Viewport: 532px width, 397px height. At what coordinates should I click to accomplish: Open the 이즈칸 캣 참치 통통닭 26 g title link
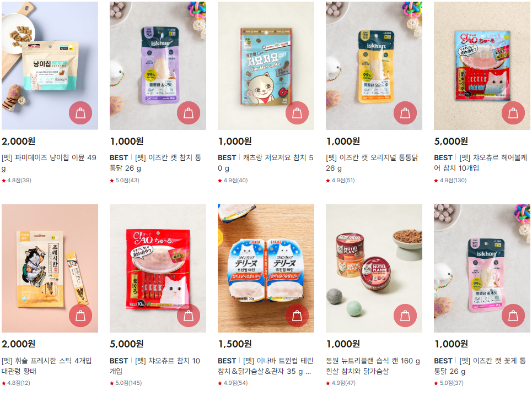point(155,163)
